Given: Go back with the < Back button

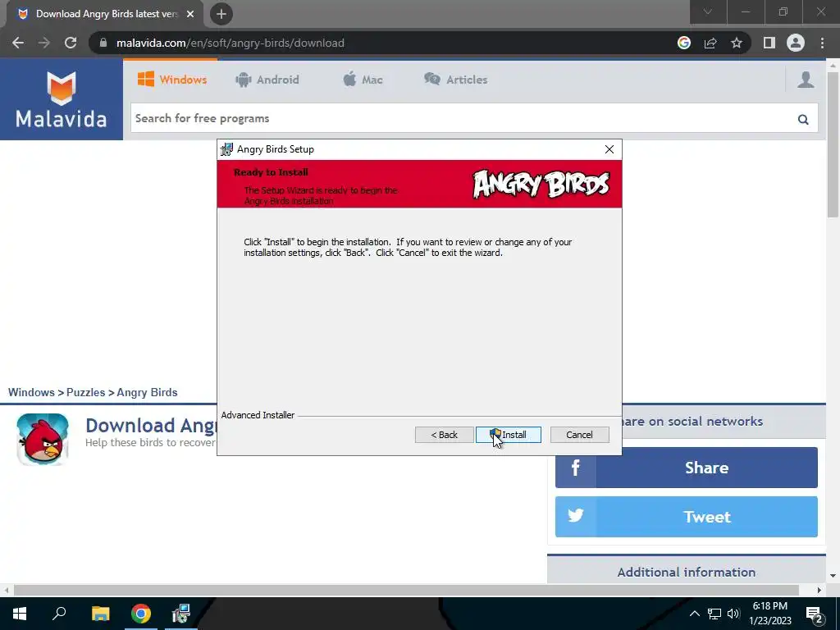Looking at the screenshot, I should point(444,435).
